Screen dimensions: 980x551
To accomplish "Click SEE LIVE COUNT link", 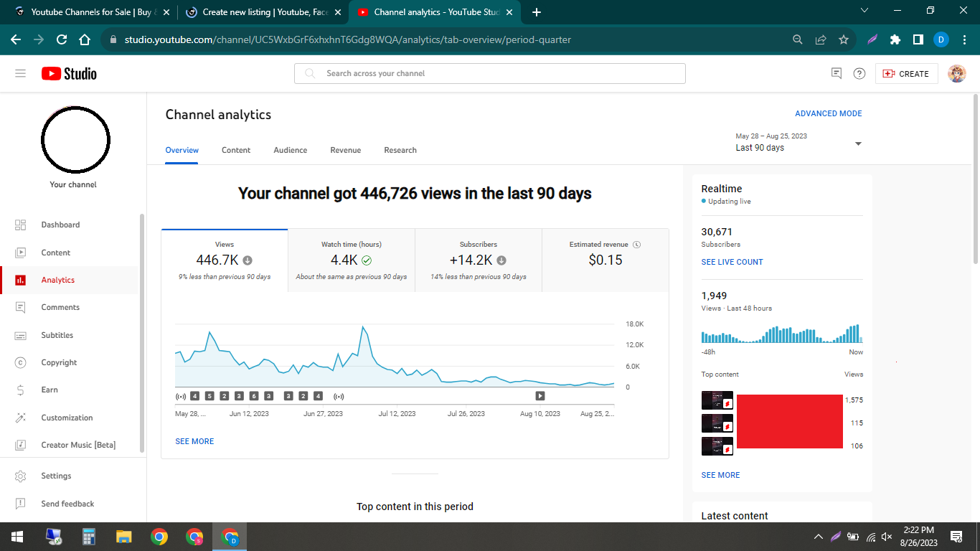I will (x=732, y=262).
